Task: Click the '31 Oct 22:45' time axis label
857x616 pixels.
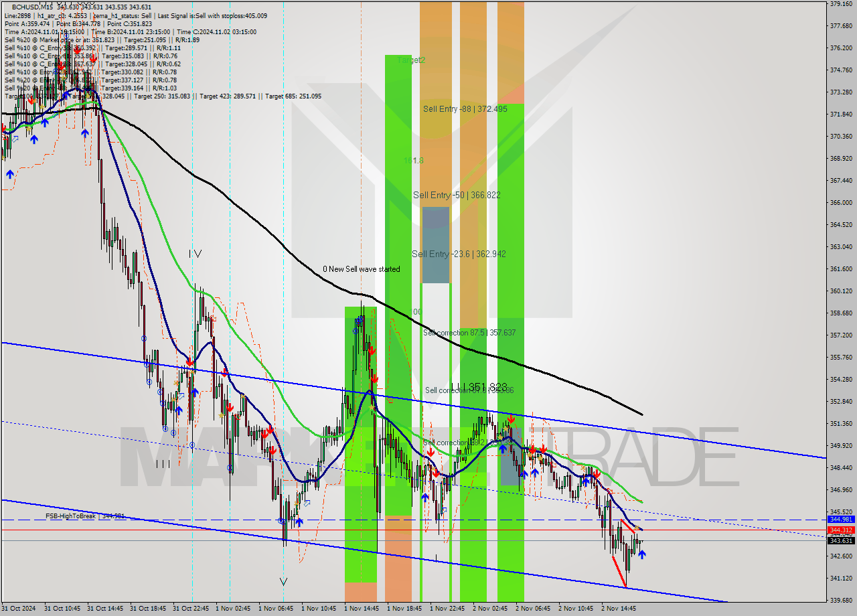Action: click(x=190, y=609)
